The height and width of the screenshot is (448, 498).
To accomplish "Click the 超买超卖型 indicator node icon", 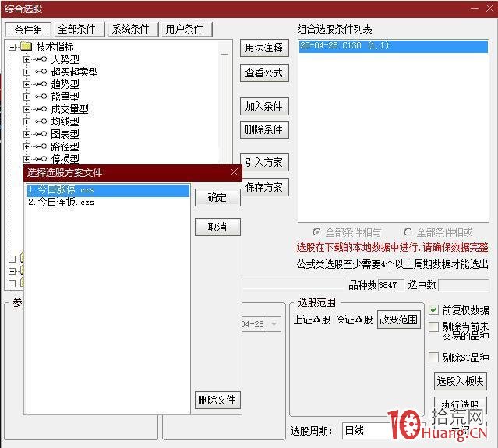I will pos(41,72).
